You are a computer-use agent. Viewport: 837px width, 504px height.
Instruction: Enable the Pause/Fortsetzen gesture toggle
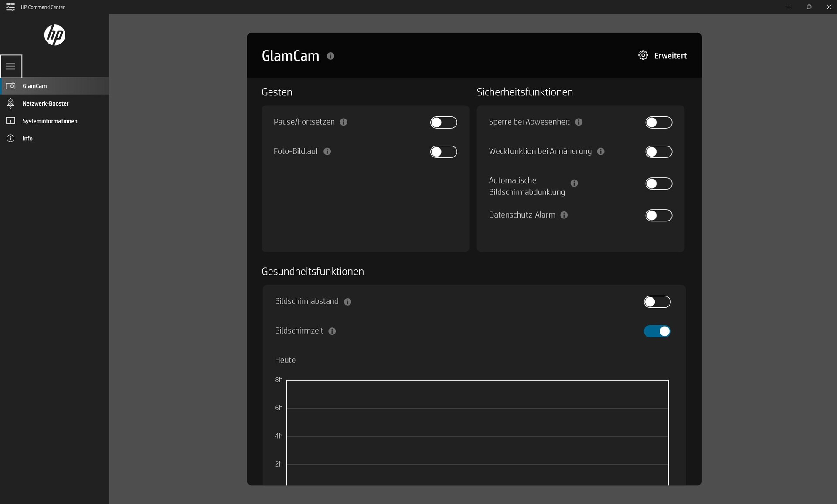point(443,123)
